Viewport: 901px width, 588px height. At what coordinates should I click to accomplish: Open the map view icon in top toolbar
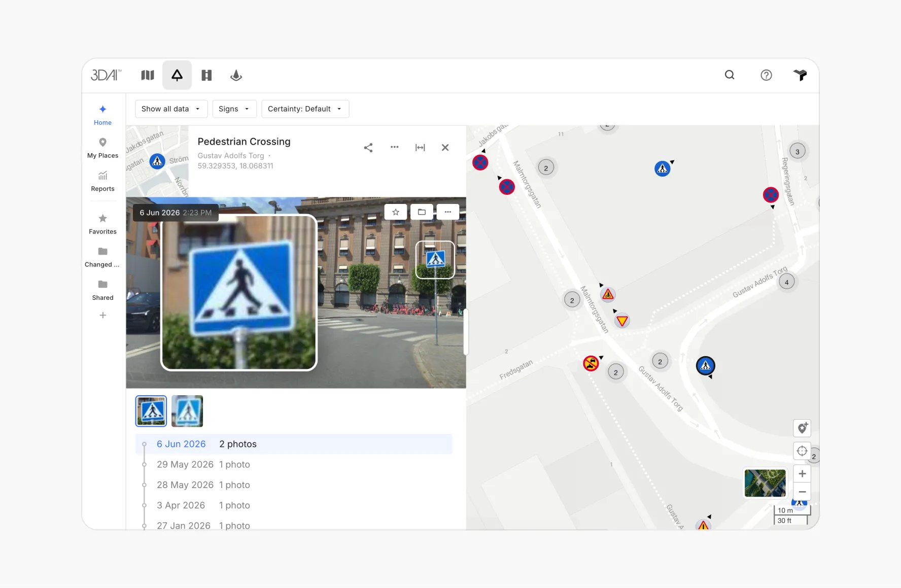pyautogui.click(x=147, y=75)
